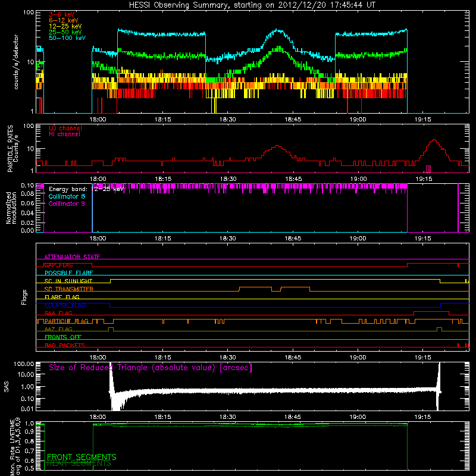Select the 6-12 keV legend label
Screen dimensions: 476x476
pos(64,20)
